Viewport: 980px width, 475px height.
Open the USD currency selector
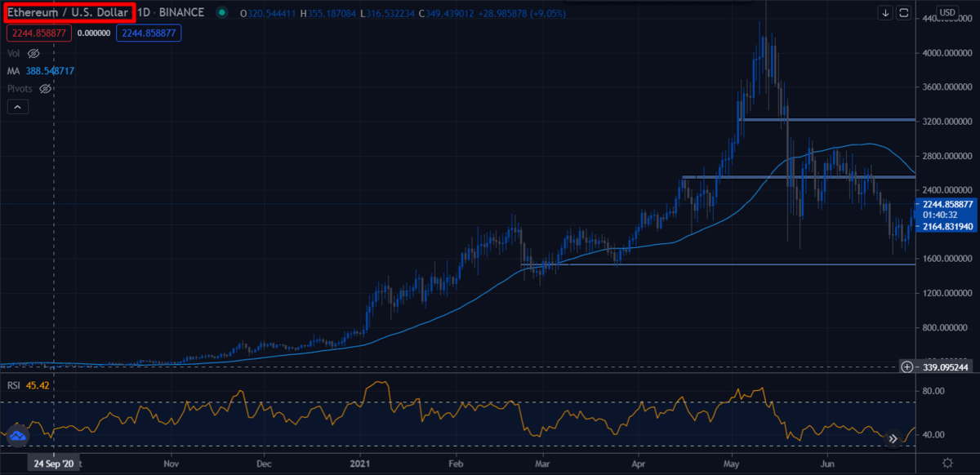[x=947, y=12]
